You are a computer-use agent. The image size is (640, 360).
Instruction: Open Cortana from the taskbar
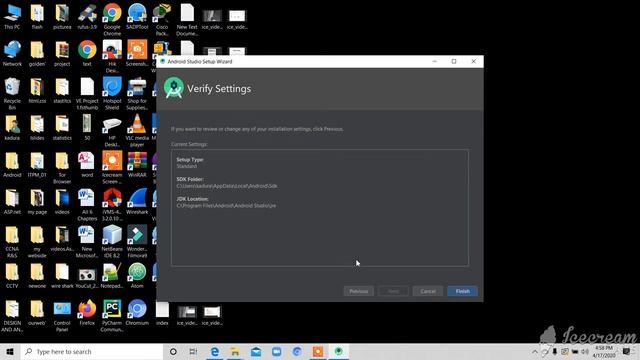173,351
